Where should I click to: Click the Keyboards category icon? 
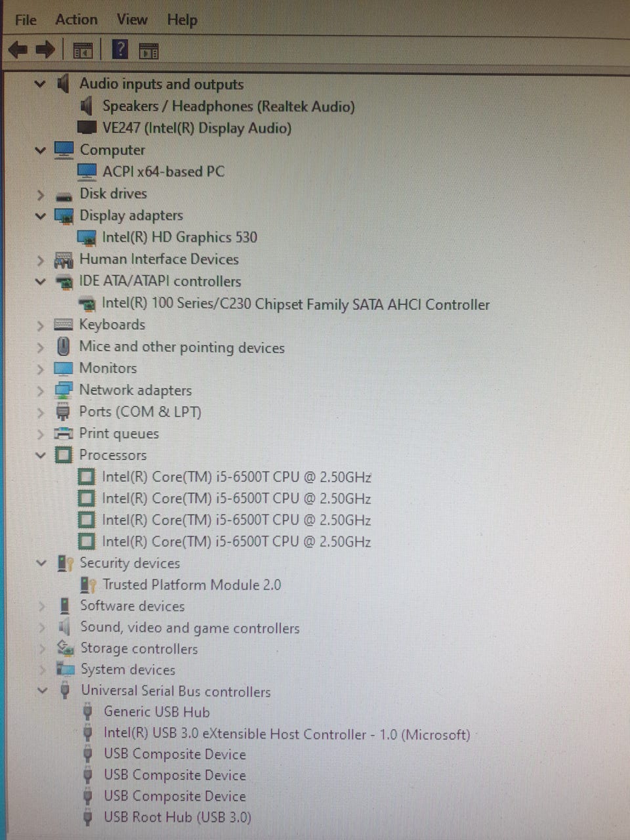[63, 324]
